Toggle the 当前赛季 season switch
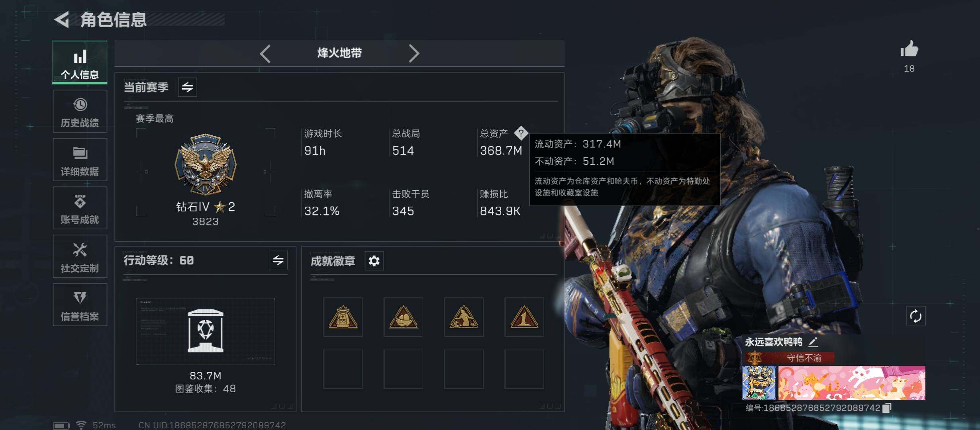980x430 pixels. click(187, 87)
